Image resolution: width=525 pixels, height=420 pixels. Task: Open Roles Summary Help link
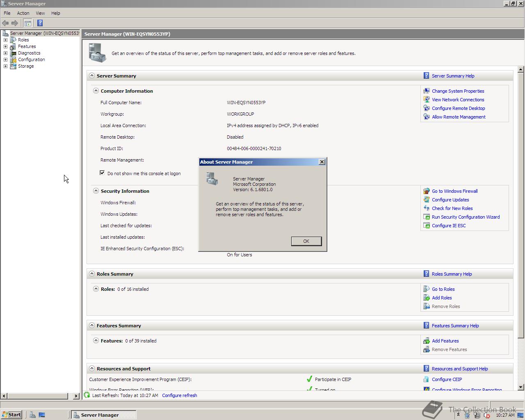coord(452,274)
